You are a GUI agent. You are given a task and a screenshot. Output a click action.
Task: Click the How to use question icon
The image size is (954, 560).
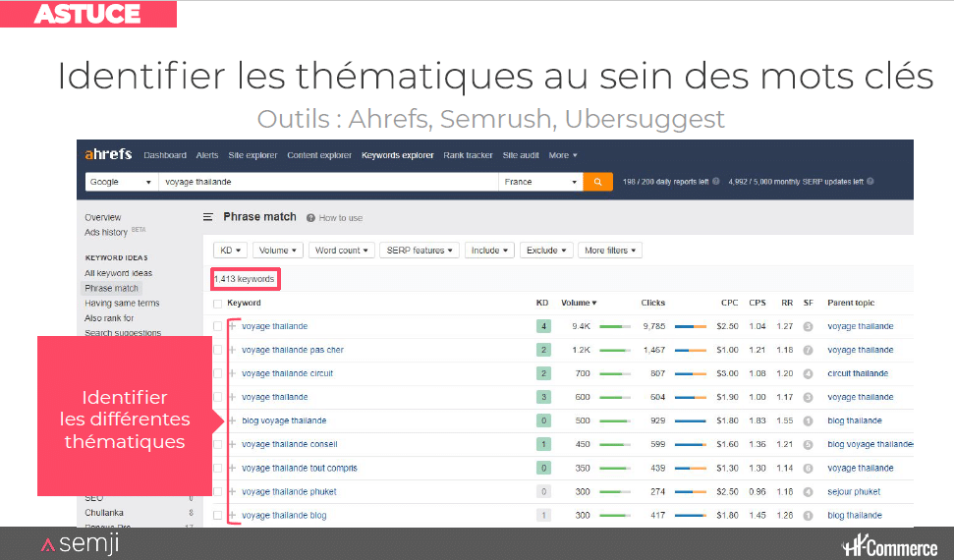pos(310,218)
